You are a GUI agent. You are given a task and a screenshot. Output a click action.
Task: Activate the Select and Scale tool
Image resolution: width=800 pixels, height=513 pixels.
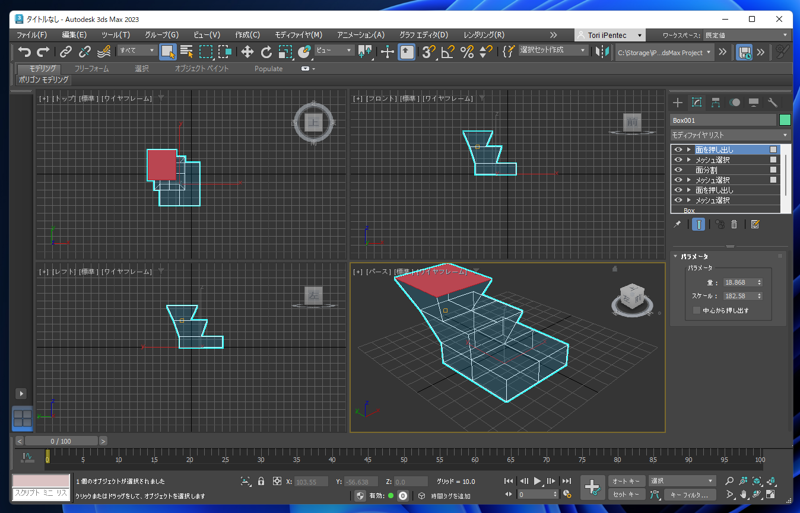pos(285,52)
